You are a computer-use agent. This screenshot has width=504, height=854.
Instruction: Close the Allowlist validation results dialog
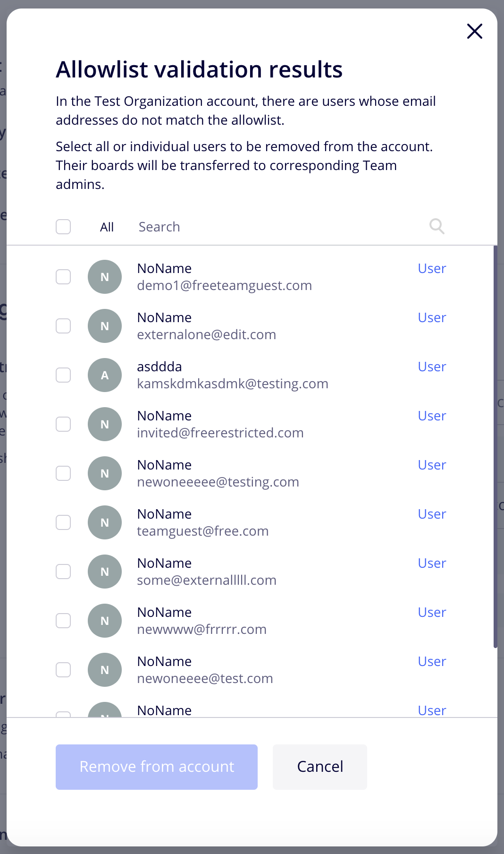pos(474,31)
